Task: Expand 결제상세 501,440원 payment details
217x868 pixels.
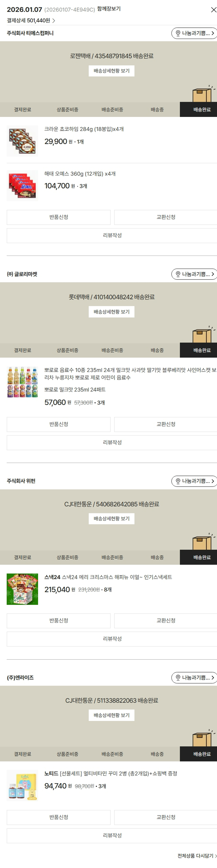Action: (31, 21)
